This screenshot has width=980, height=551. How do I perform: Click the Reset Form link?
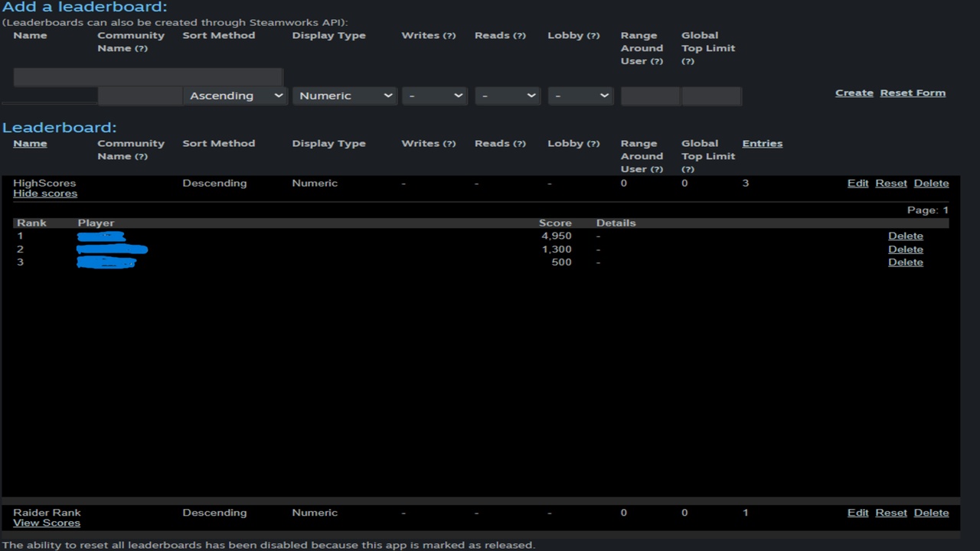(913, 93)
